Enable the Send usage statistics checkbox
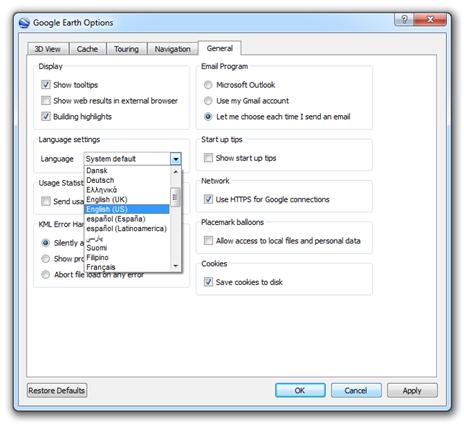The width and height of the screenshot is (464, 425). [x=46, y=201]
